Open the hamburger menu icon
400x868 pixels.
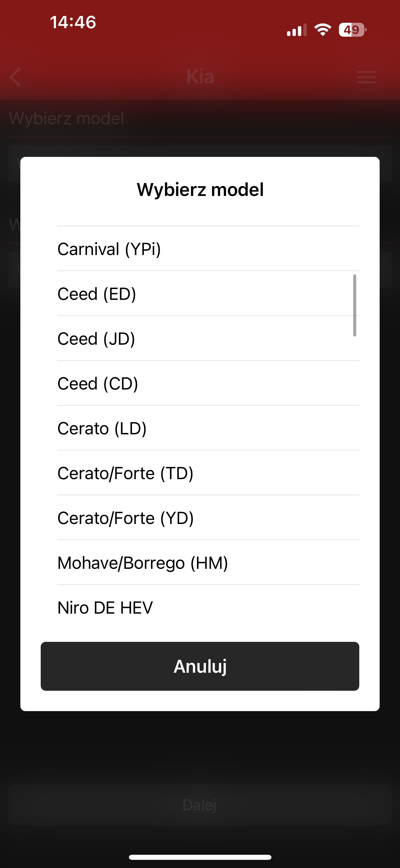366,77
